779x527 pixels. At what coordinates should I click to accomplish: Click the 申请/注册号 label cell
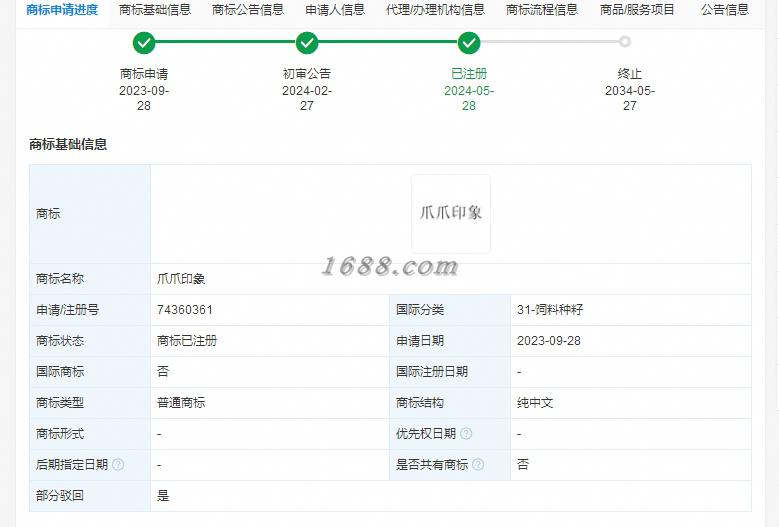point(90,310)
